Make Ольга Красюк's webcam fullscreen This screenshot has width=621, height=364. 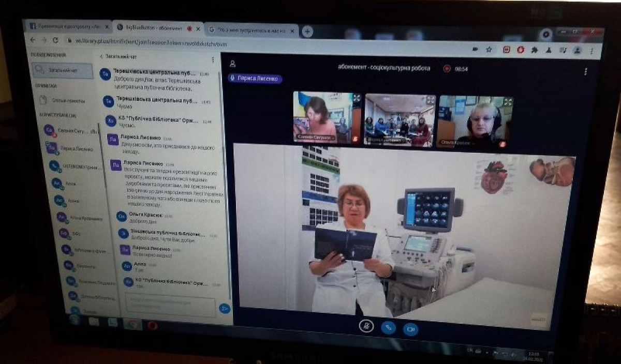(507, 102)
